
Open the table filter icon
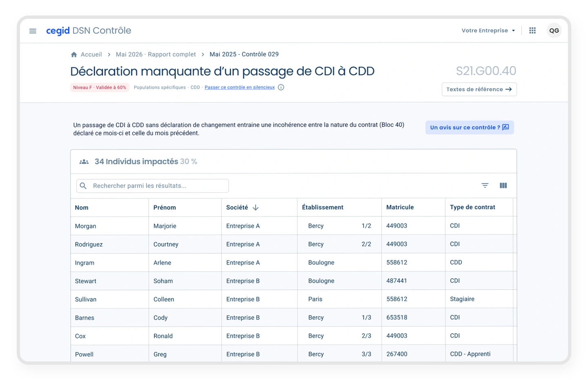point(485,185)
